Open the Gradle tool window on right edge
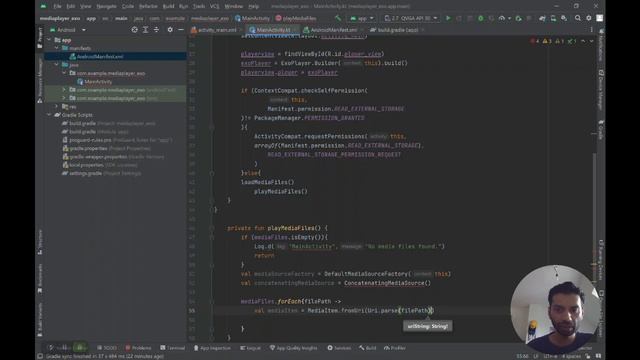This screenshot has width=640, height=360. click(x=601, y=129)
